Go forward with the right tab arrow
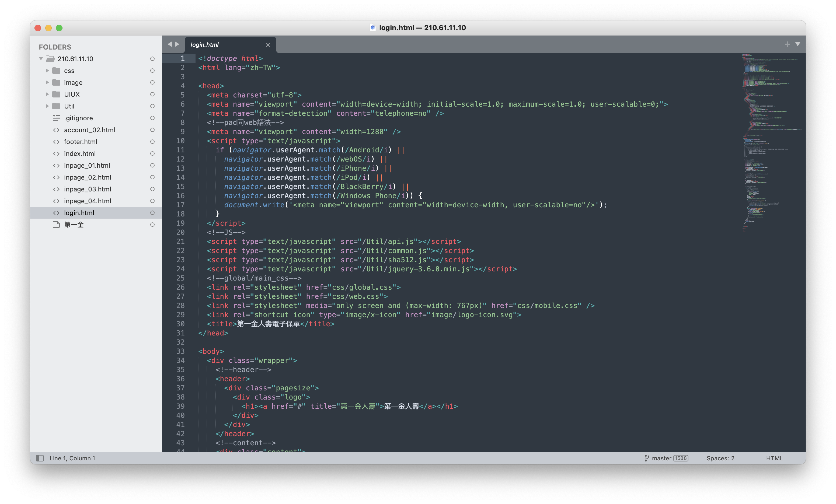This screenshot has width=836, height=504. 177,44
